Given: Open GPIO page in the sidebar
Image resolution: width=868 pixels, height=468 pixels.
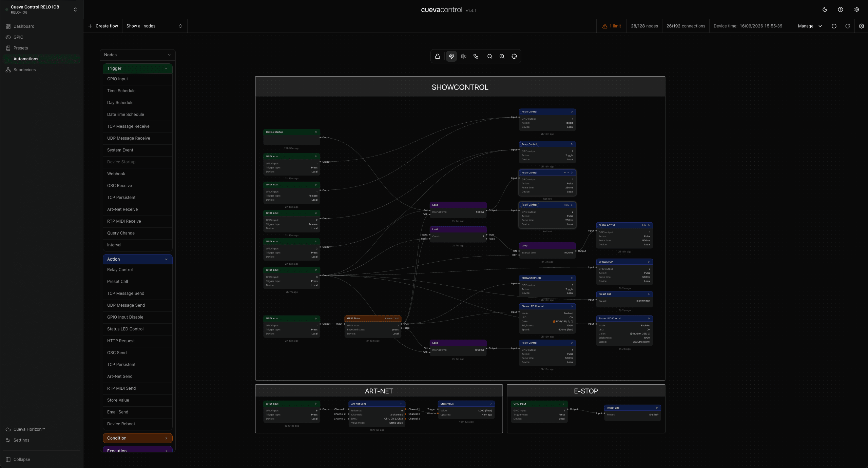Looking at the screenshot, I should (x=42, y=37).
